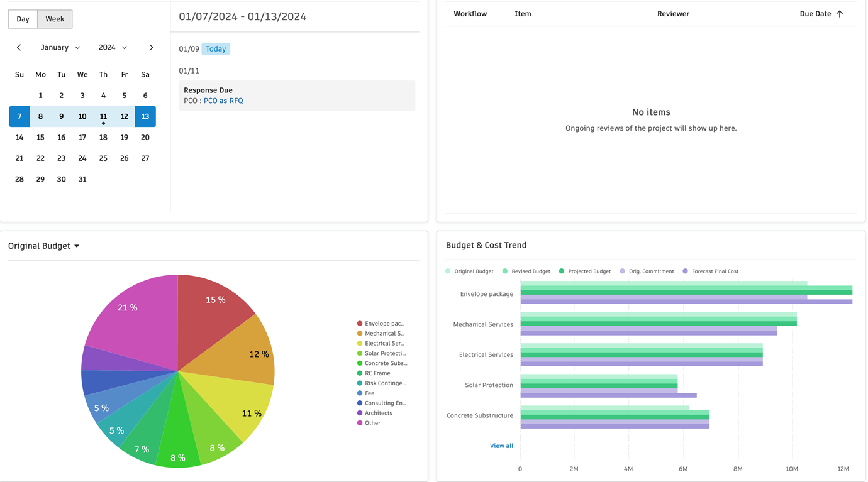
Task: Click the Concrete Substructure bar label
Action: point(480,415)
